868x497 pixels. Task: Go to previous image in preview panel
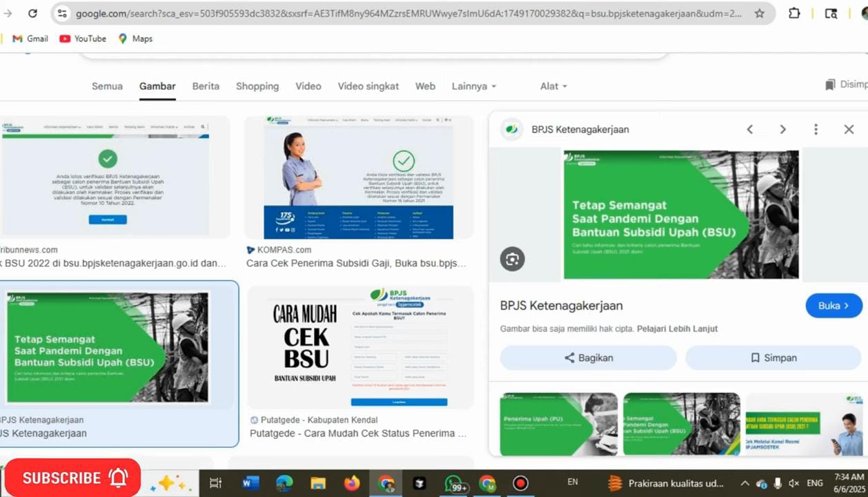pos(749,129)
